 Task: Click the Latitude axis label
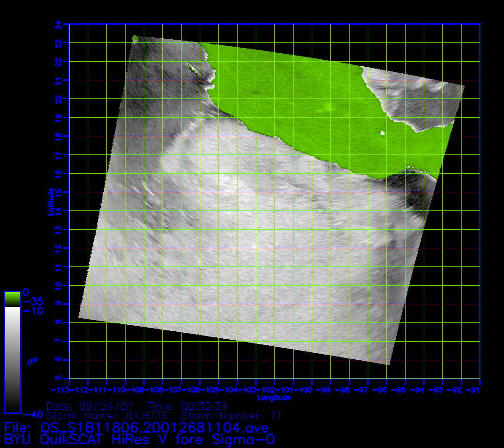pyautogui.click(x=51, y=201)
